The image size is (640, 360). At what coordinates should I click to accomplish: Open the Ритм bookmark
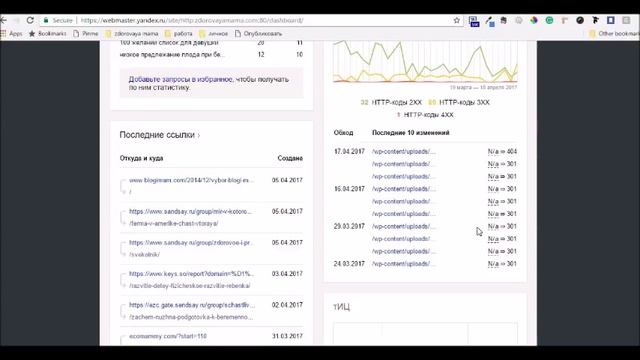[86, 34]
